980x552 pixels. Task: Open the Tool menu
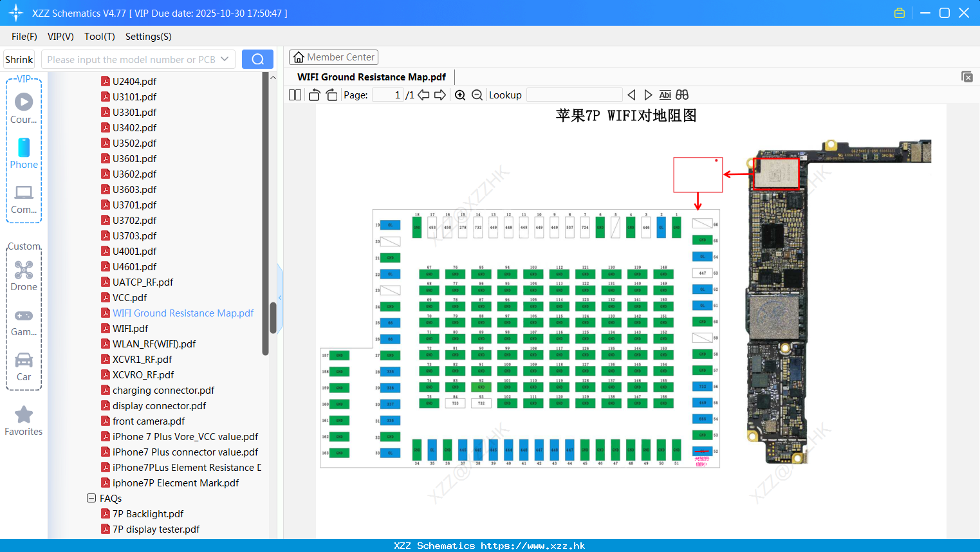tap(100, 37)
